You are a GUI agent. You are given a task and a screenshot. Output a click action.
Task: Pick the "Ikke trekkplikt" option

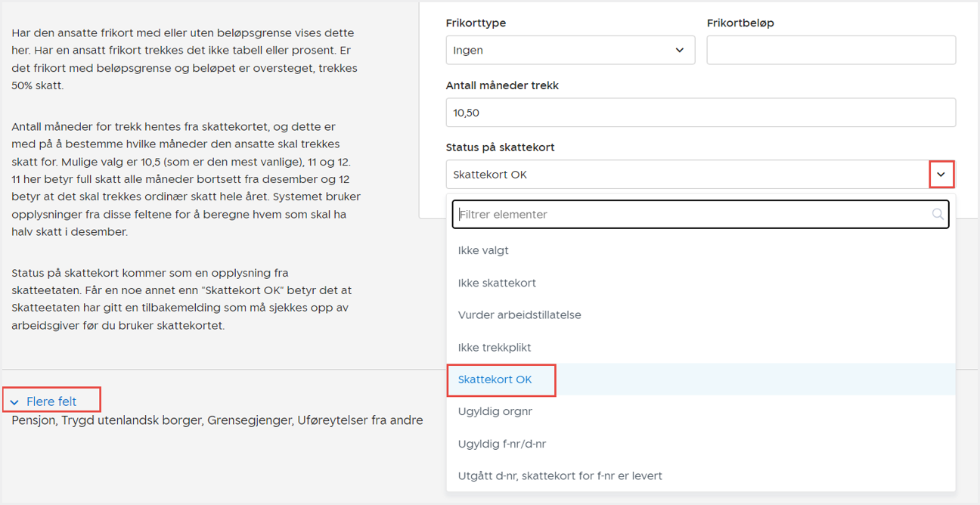[495, 347]
